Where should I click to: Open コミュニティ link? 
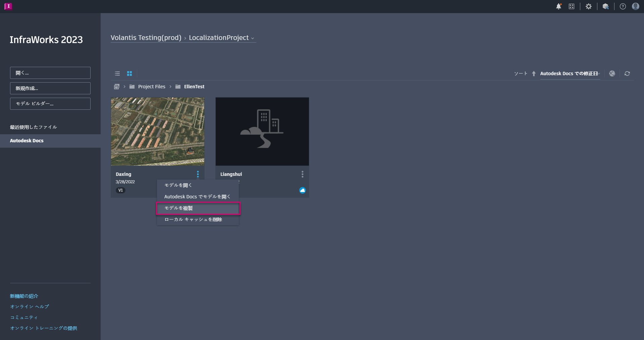24,318
